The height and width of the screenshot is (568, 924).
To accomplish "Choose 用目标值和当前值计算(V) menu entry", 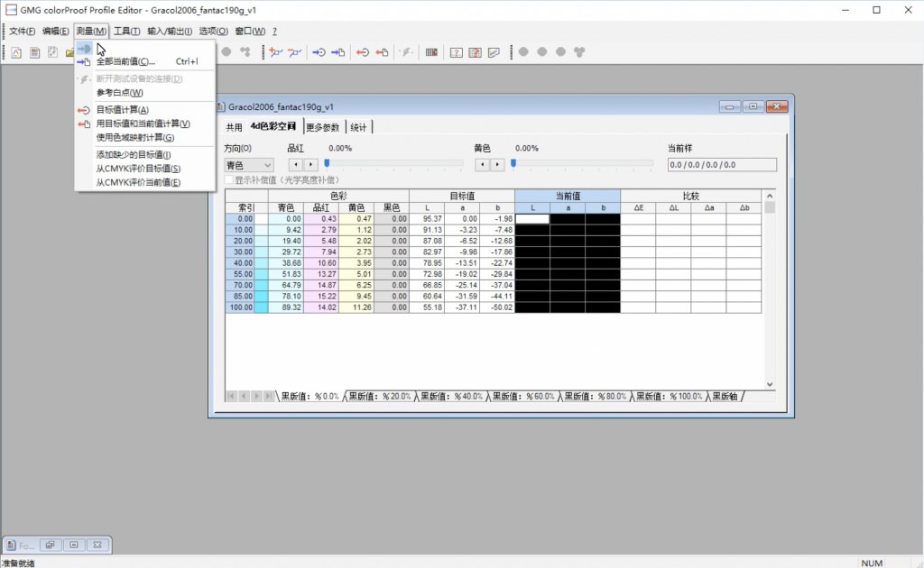I will click(x=144, y=124).
